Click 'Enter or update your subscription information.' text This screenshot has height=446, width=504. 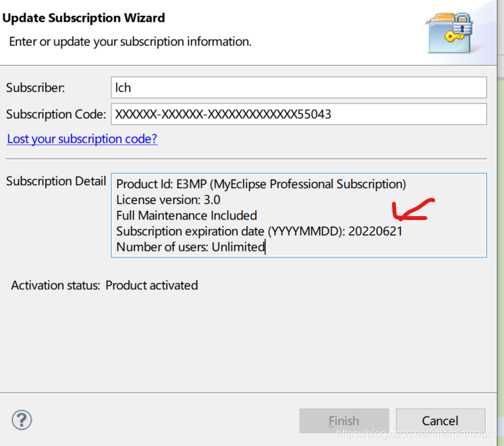pyautogui.click(x=130, y=42)
